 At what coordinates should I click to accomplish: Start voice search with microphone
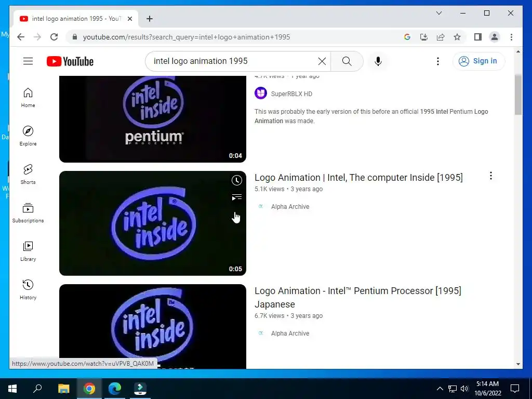click(x=378, y=61)
